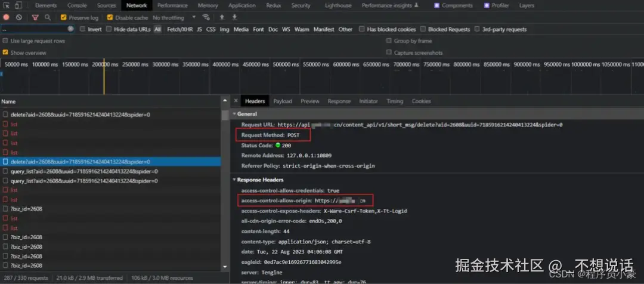Open the request Cookies tab

422,101
